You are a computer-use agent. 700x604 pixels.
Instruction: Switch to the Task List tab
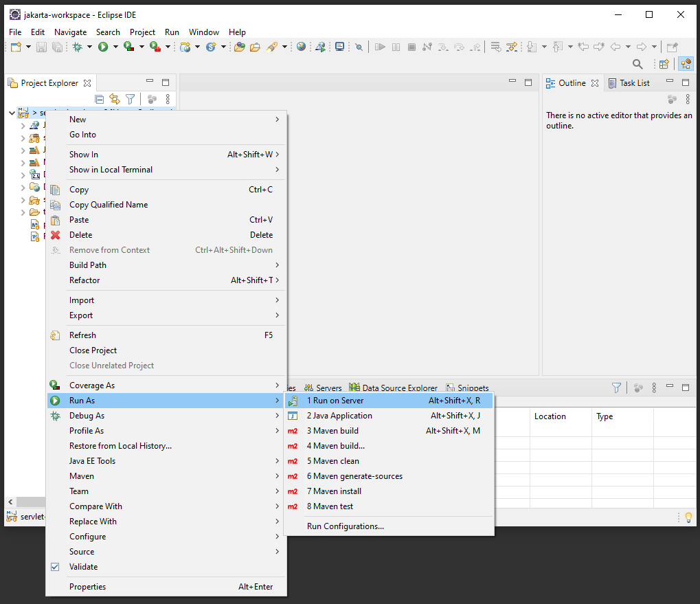633,83
